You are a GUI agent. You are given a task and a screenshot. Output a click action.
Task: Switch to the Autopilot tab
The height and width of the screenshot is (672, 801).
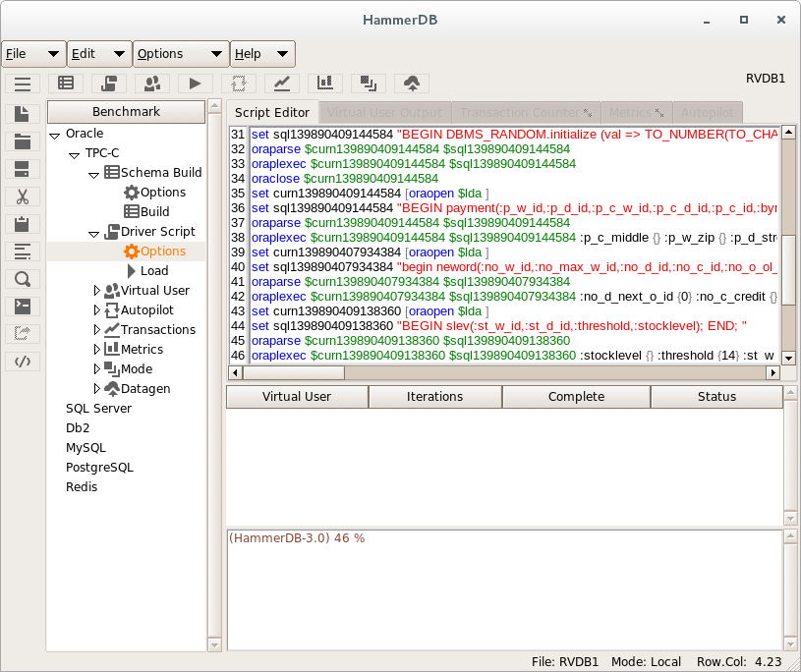coord(708,112)
